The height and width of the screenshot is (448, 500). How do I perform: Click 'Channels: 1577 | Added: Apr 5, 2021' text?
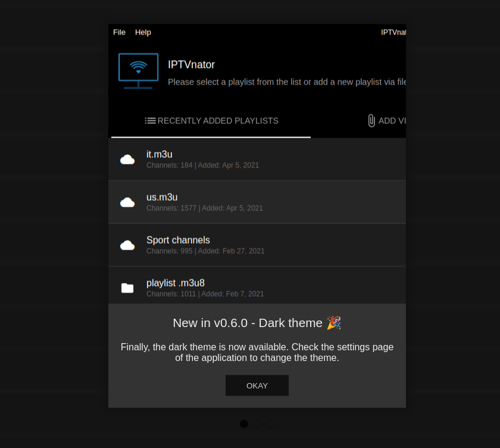(x=204, y=208)
